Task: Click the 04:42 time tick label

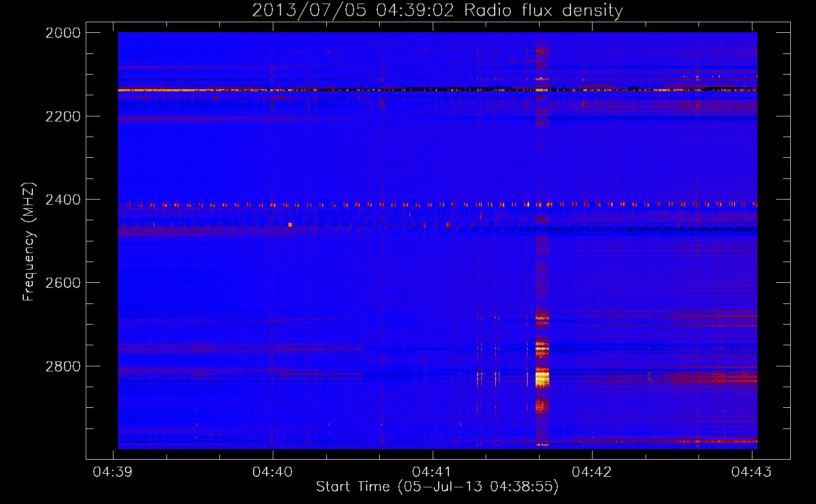Action: (592, 472)
